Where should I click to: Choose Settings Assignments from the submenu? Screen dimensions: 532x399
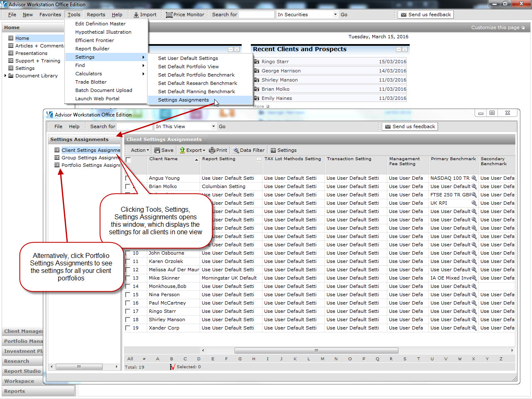[x=183, y=100]
